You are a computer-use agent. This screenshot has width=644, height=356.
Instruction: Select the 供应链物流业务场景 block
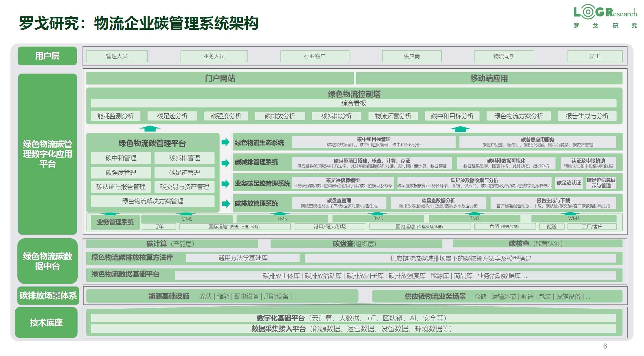[x=497, y=296]
